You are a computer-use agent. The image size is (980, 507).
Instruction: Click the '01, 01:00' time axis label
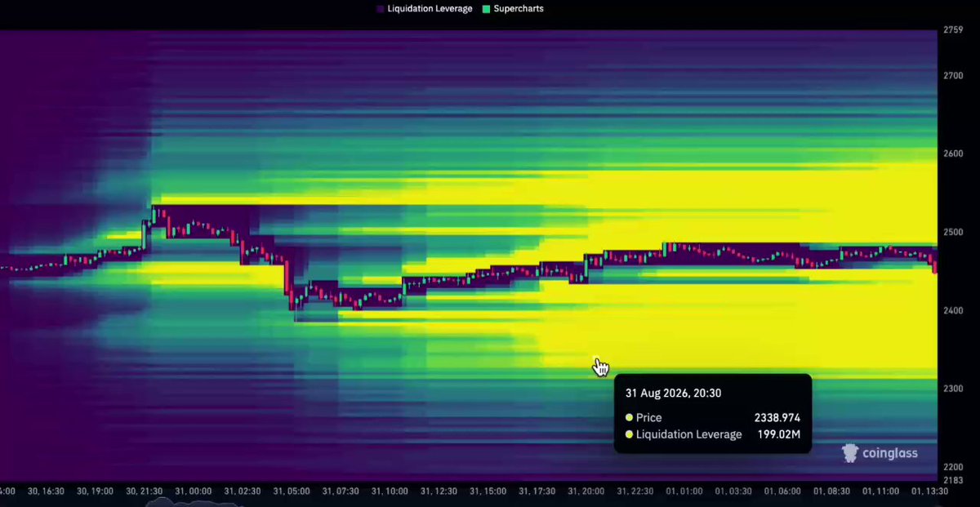pyautogui.click(x=684, y=491)
